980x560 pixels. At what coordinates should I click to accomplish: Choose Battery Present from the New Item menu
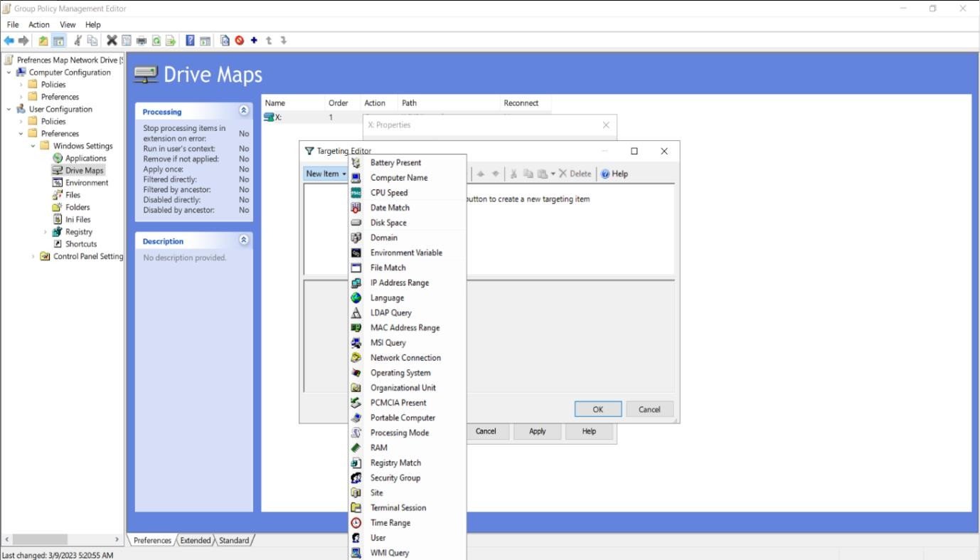click(408, 163)
